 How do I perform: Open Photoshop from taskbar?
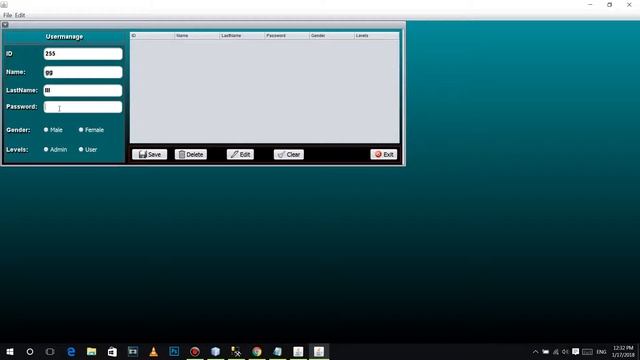pos(174,351)
